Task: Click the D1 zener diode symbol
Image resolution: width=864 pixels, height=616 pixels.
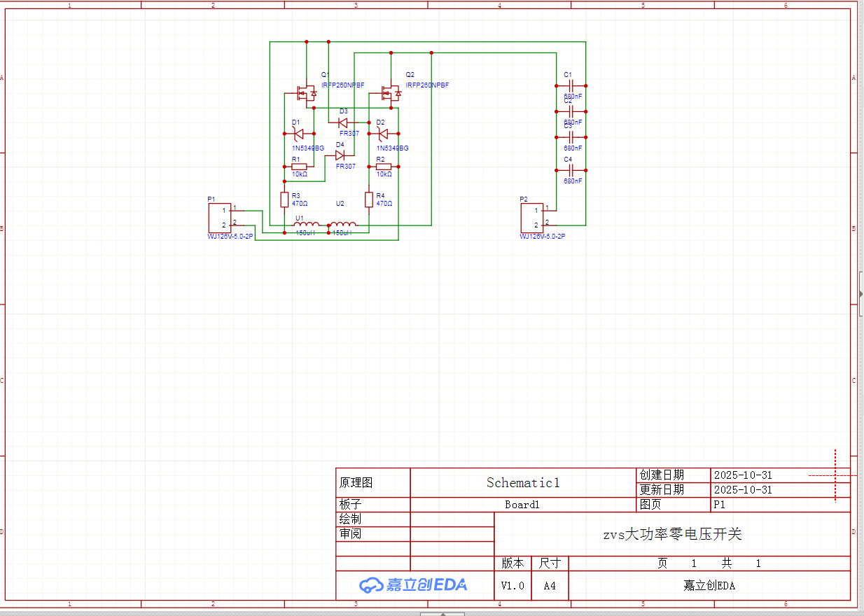Action: point(299,134)
